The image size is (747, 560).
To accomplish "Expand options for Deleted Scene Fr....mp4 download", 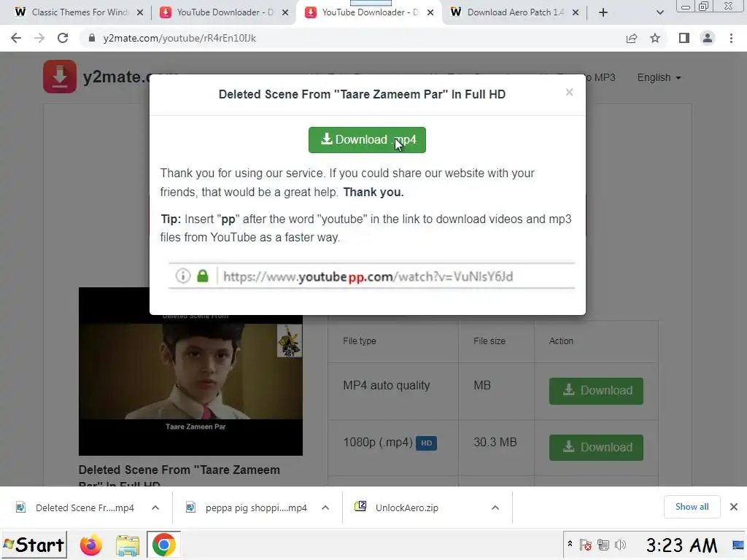I will pos(155,507).
